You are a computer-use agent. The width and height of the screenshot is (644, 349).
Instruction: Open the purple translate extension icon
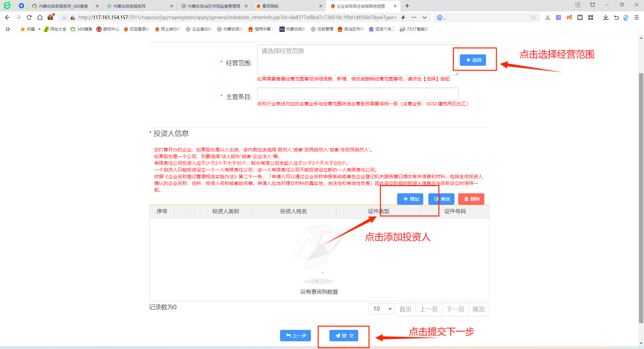click(x=558, y=17)
